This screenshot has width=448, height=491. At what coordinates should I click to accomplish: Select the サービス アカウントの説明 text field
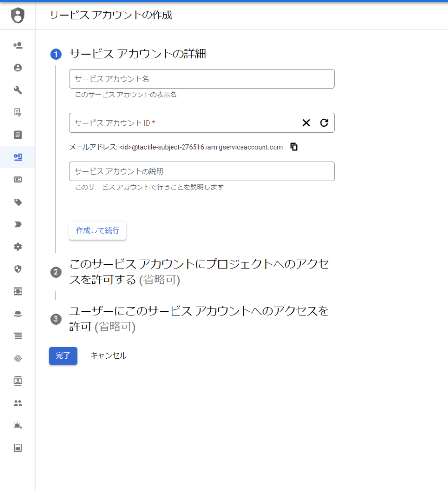[202, 171]
